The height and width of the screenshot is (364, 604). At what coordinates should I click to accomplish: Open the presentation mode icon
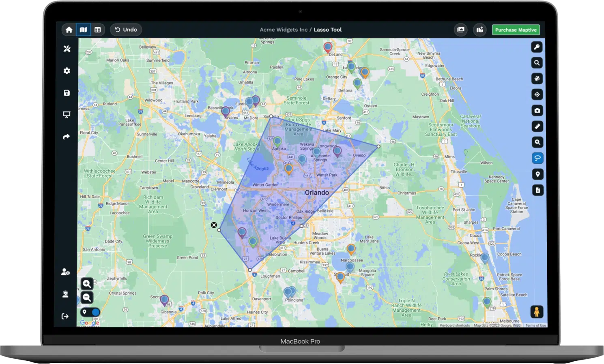pyautogui.click(x=67, y=115)
